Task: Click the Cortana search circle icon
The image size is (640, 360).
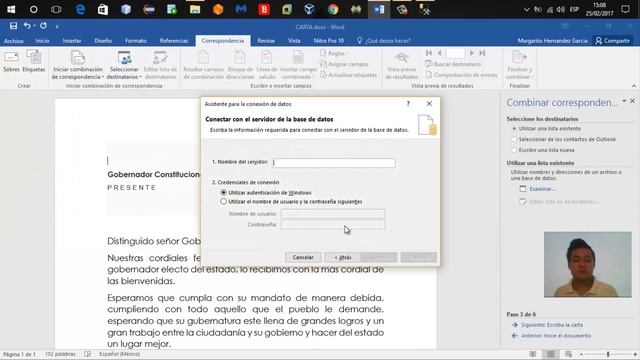Action: pyautogui.click(x=34, y=9)
